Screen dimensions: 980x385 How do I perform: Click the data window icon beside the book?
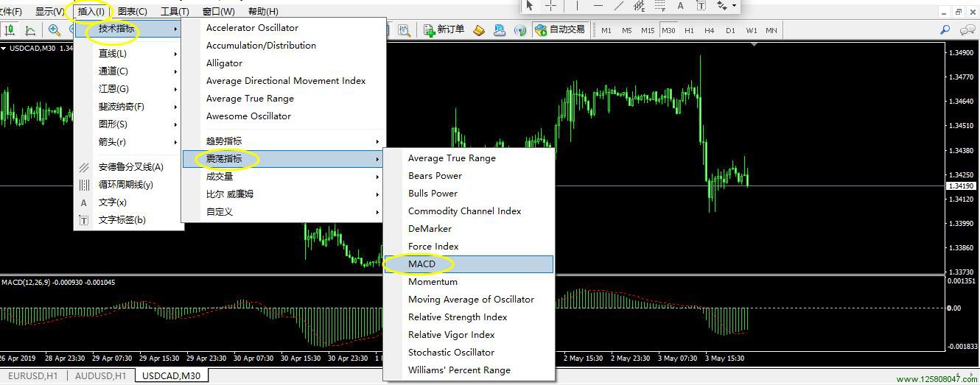500,30
